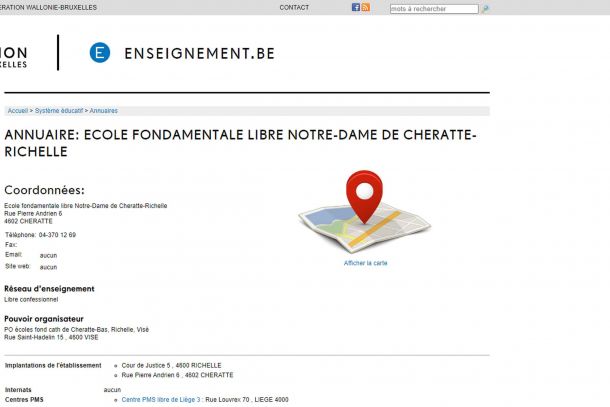
Task: Open Système éducatif breadcrumb link
Action: click(x=58, y=111)
